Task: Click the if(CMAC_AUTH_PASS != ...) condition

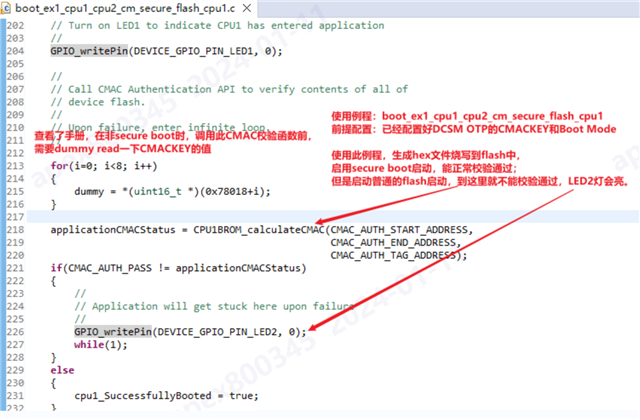Action: click(178, 268)
